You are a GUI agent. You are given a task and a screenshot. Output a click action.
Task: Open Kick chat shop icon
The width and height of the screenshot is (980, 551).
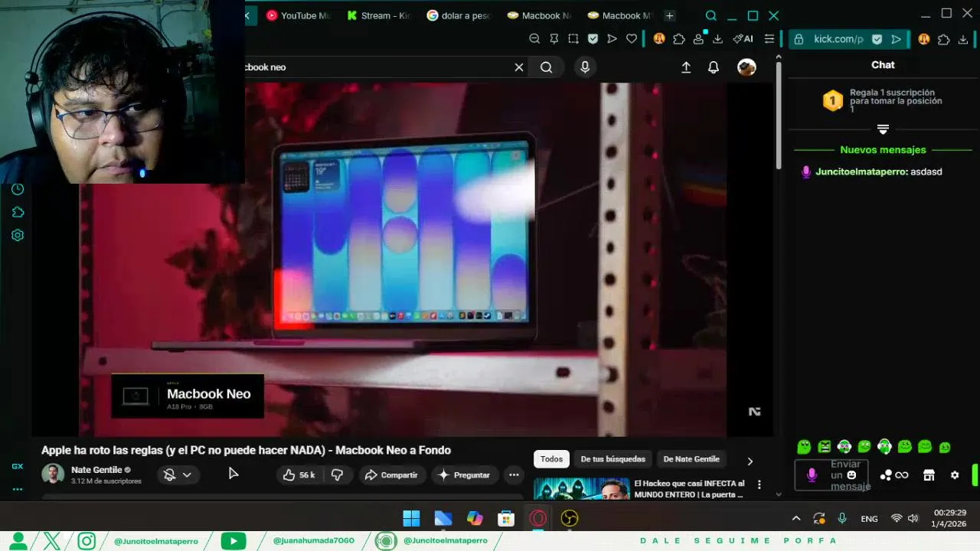(x=929, y=475)
